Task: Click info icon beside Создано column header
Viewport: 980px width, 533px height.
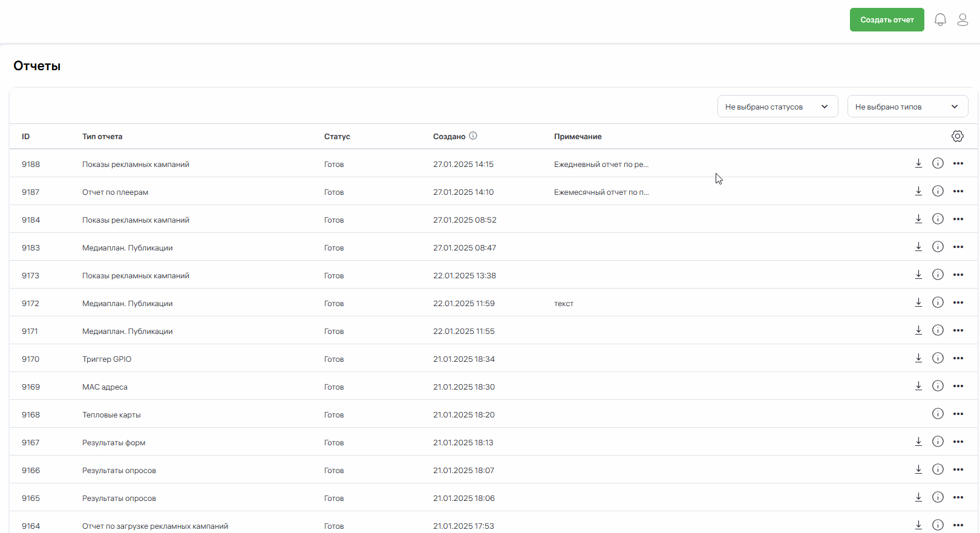Action: point(473,136)
